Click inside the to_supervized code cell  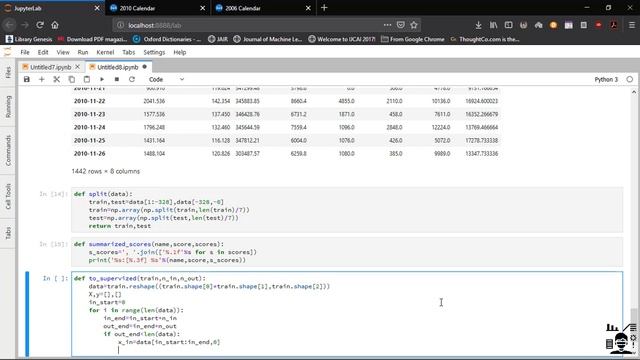pos(347,314)
